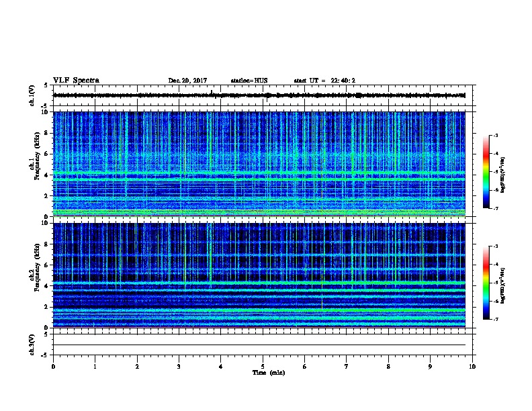
Task: Click inside the ch.1 spectrogram panel
Action: click(259, 164)
